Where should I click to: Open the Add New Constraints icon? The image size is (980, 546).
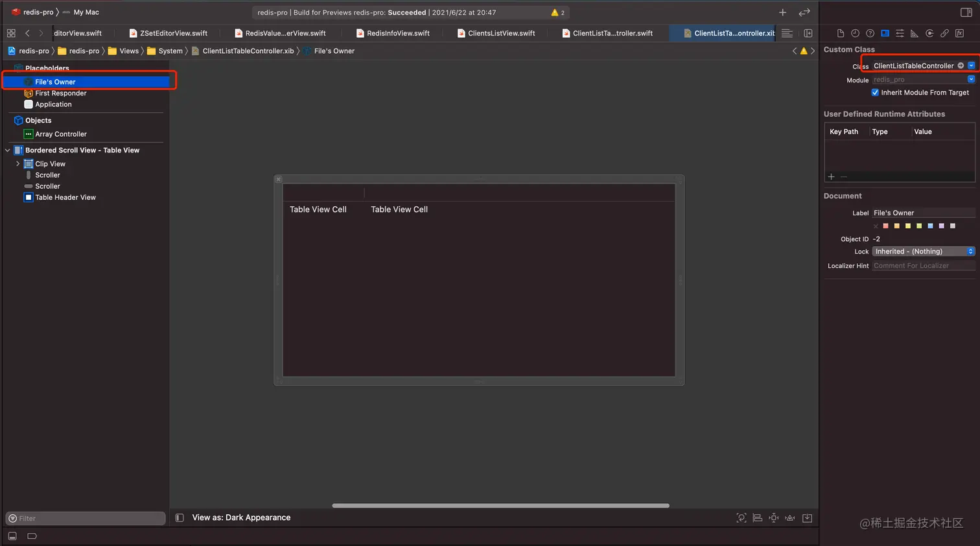tap(774, 517)
